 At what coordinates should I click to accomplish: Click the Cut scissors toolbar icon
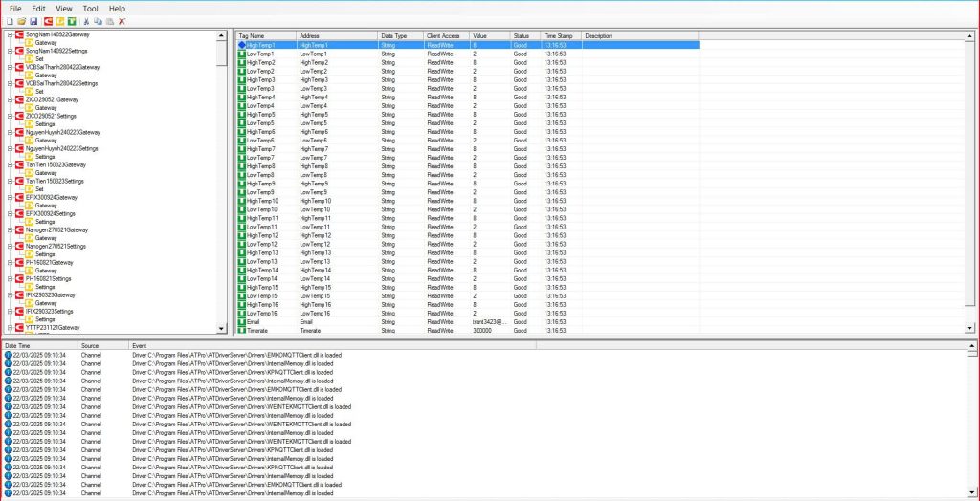[86, 21]
